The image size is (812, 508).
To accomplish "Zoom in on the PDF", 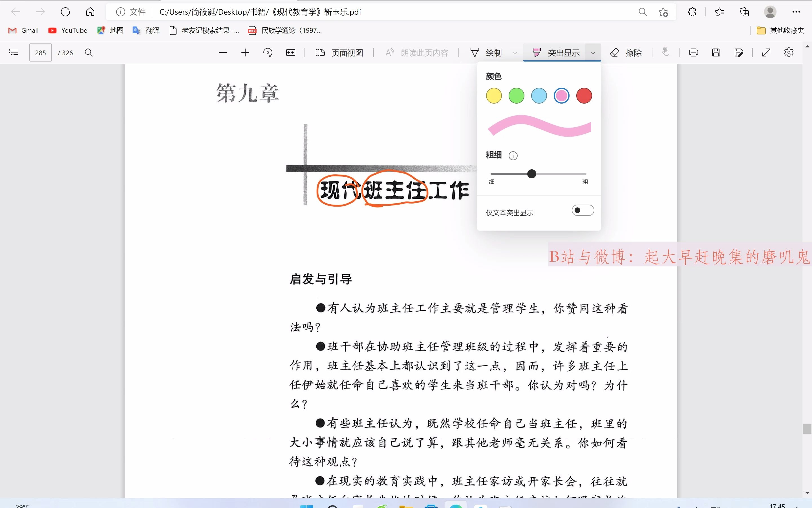I will [245, 52].
